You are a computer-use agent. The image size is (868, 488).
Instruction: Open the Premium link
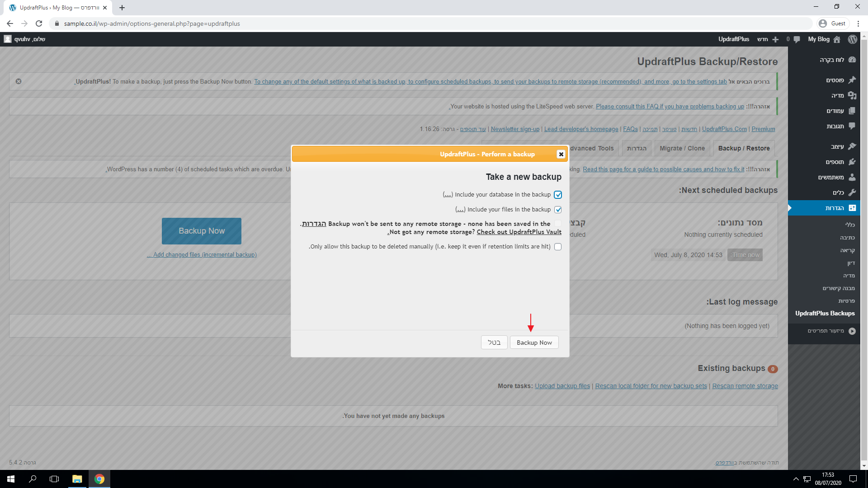point(763,129)
